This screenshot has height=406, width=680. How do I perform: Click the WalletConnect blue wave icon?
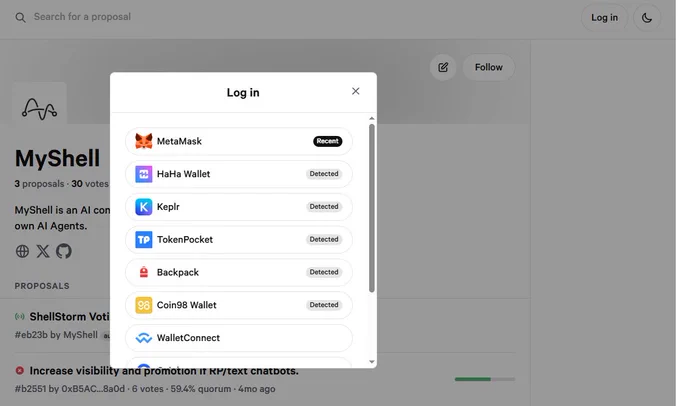pos(144,338)
